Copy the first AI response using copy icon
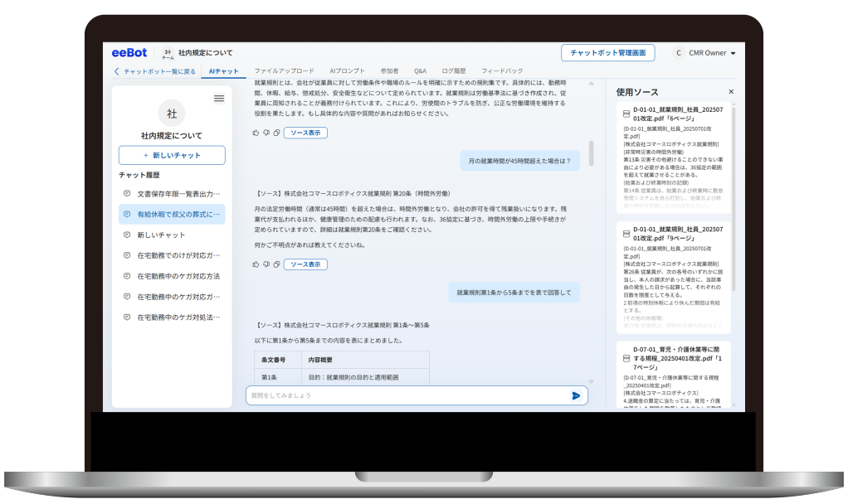This screenshot has height=504, width=848. pyautogui.click(x=275, y=133)
